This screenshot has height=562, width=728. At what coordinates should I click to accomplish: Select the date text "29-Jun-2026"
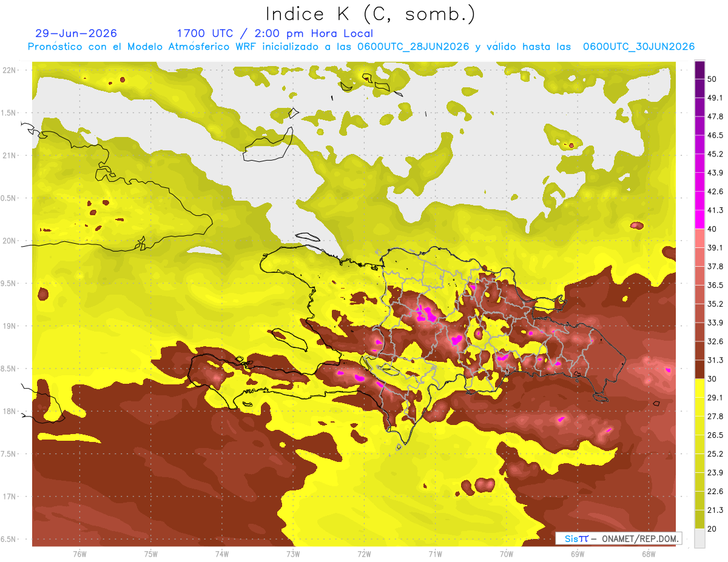click(76, 33)
